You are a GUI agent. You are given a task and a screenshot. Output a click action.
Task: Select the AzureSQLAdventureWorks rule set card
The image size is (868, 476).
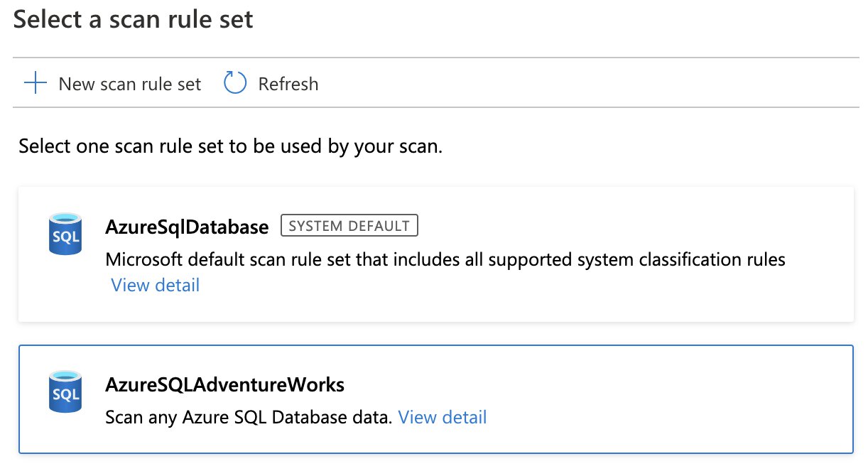click(435, 399)
